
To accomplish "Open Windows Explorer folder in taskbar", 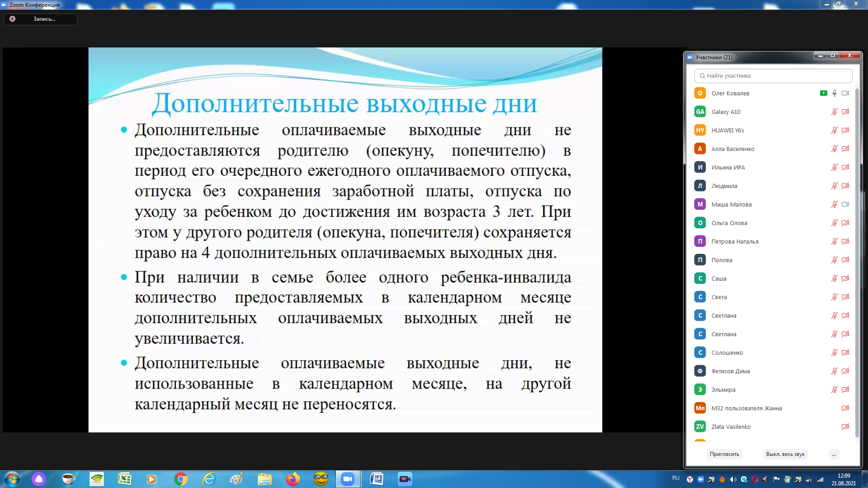I will tap(265, 479).
